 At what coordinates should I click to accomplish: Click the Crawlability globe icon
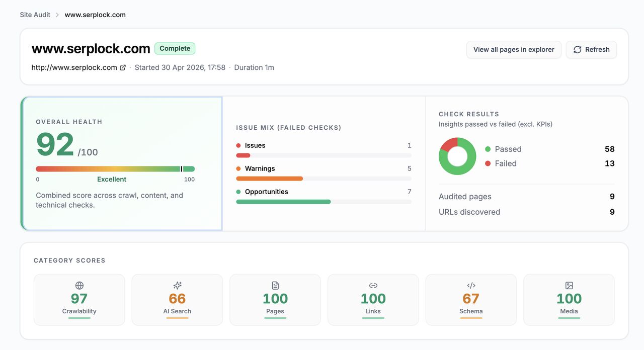(79, 285)
